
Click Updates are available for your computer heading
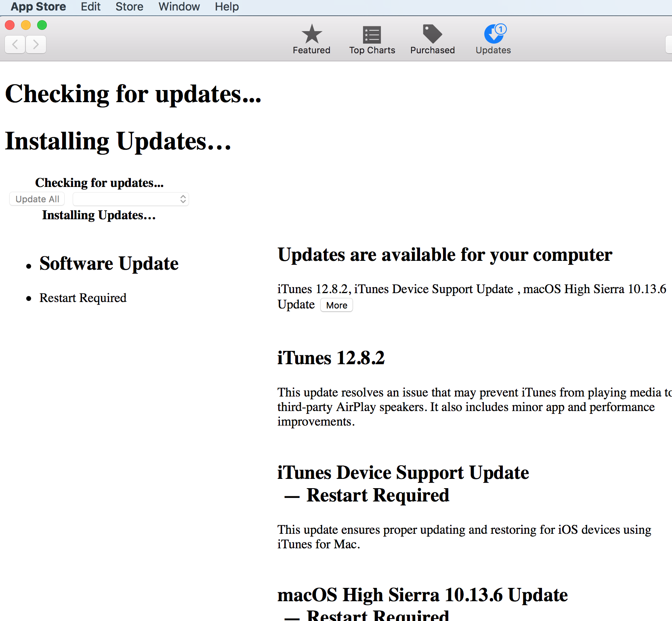coord(445,255)
